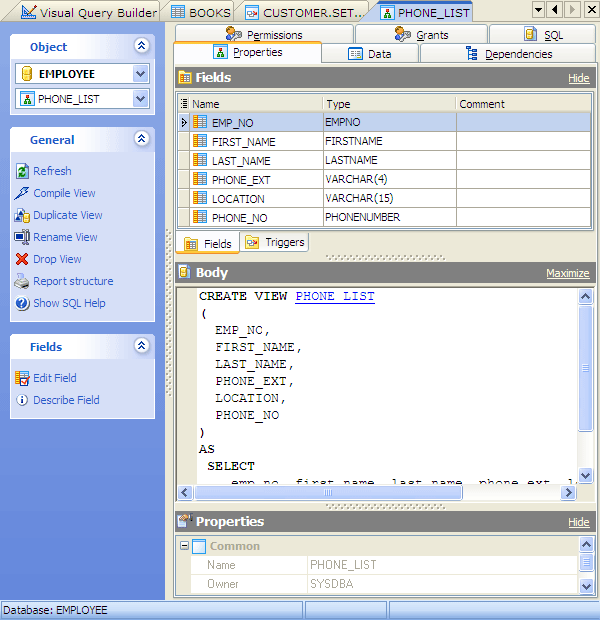Open the Permissions tab
600x620 pixels.
pyautogui.click(x=264, y=35)
